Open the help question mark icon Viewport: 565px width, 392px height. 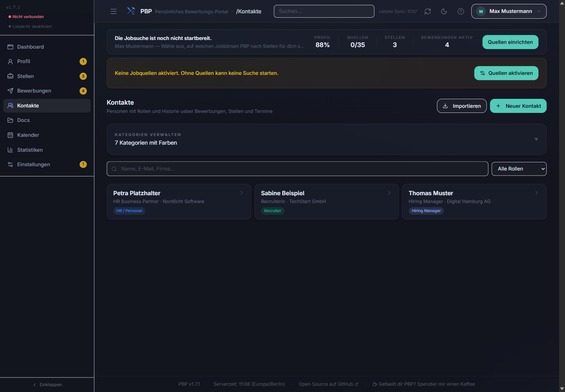(461, 11)
